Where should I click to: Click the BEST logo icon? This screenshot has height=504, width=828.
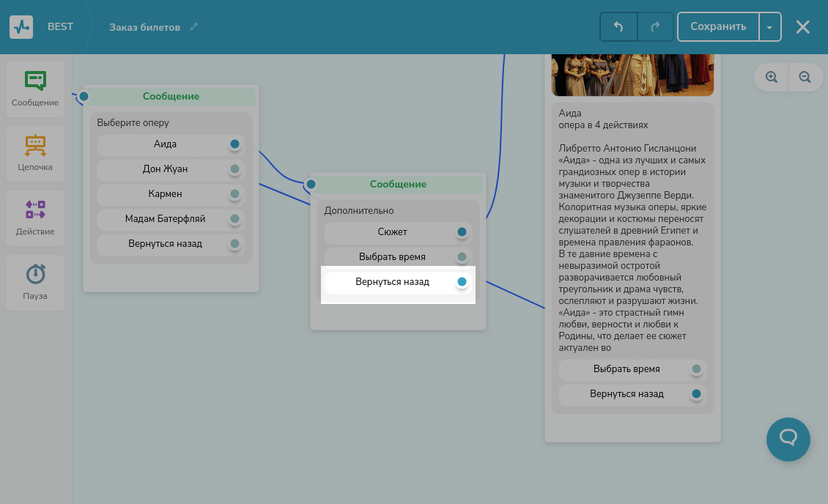tap(21, 27)
